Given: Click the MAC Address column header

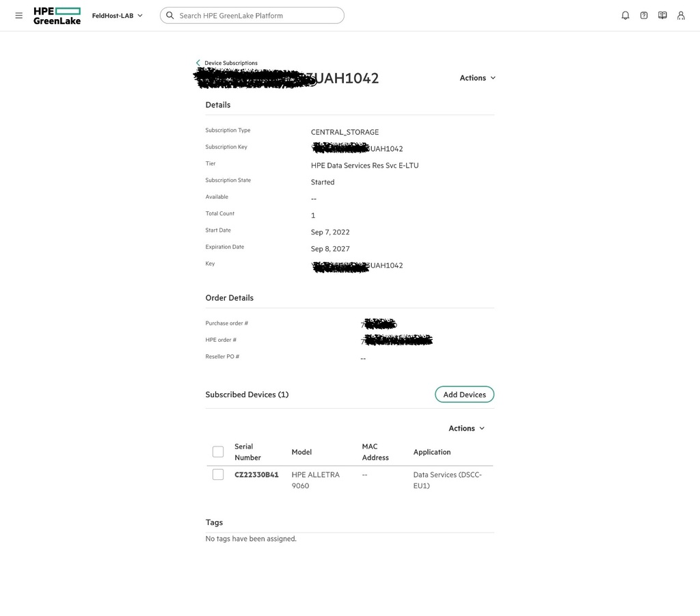Looking at the screenshot, I should tap(375, 452).
